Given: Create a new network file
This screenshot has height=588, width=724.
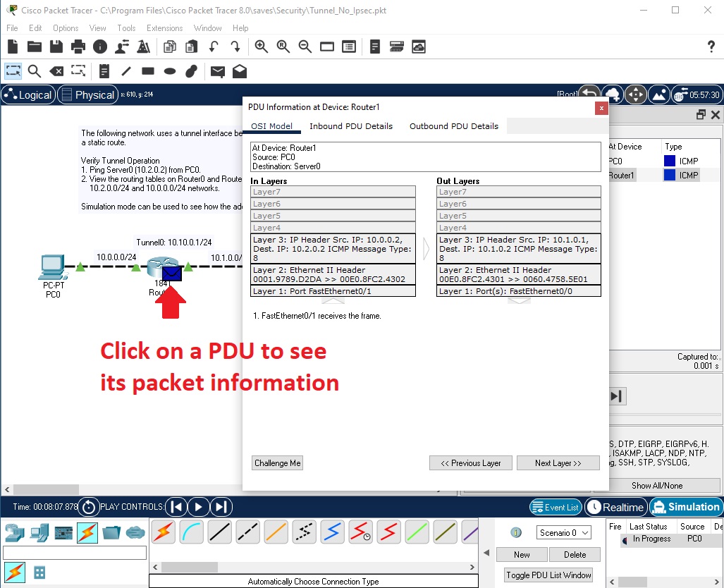Looking at the screenshot, I should 13,47.
